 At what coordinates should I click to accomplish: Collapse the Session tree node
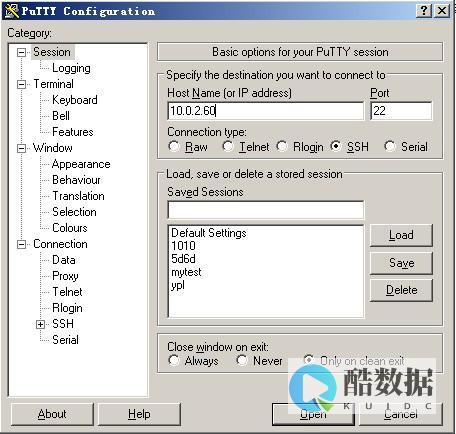21,52
